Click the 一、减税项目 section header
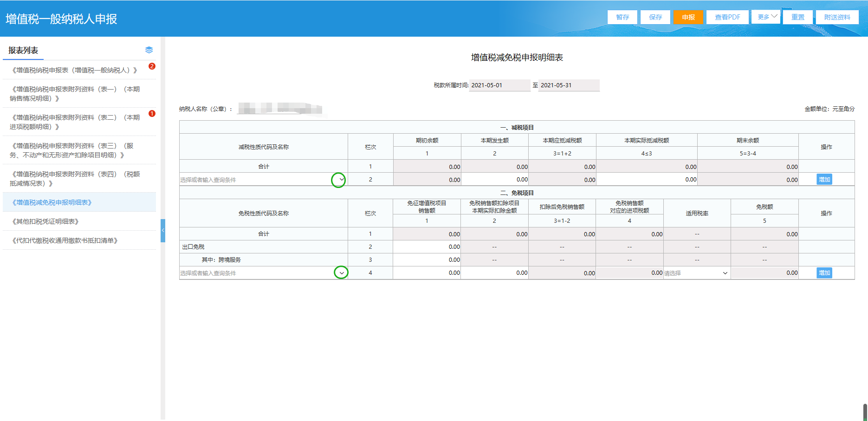Screen dimensions: 868x421 pyautogui.click(x=517, y=127)
